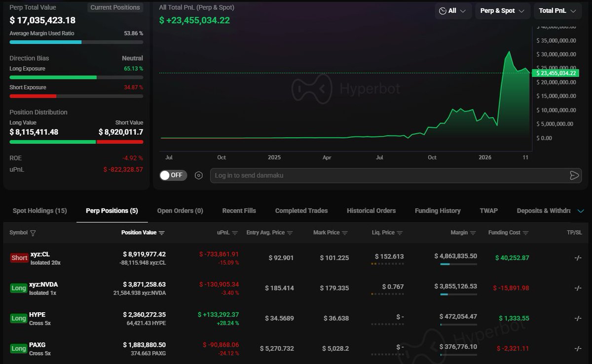Open the Completed Trades tab
Image resolution: width=592 pixels, height=364 pixels.
pyautogui.click(x=301, y=211)
